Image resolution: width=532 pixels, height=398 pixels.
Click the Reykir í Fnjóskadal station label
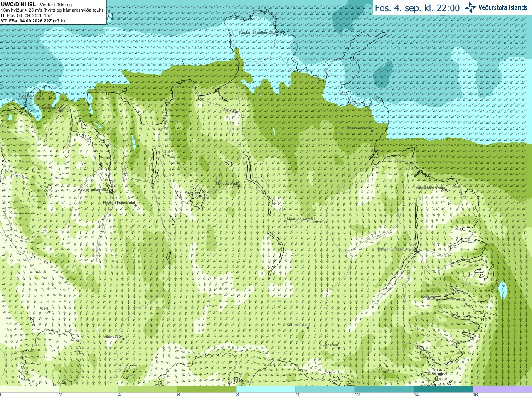(119, 203)
